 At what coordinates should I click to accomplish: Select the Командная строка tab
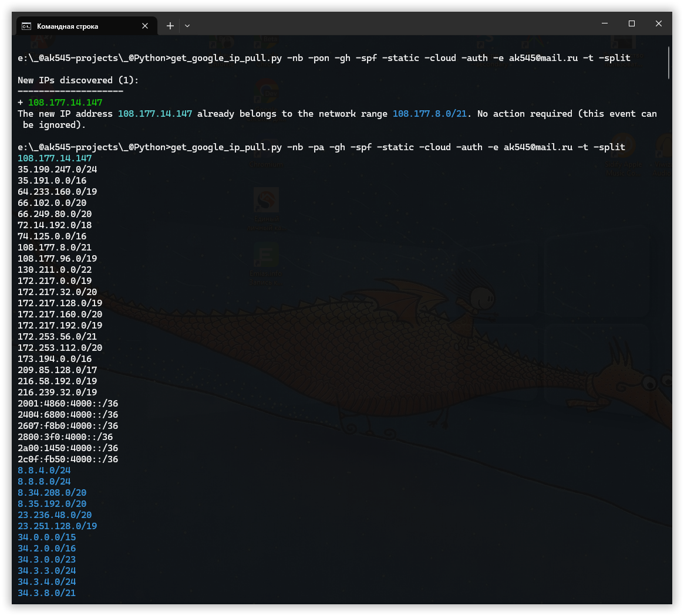click(x=86, y=26)
